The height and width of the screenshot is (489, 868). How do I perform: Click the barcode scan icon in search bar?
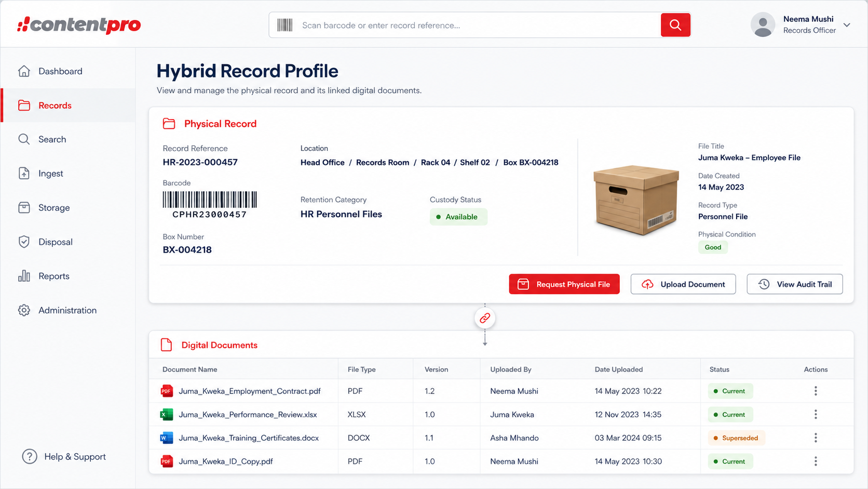click(284, 25)
